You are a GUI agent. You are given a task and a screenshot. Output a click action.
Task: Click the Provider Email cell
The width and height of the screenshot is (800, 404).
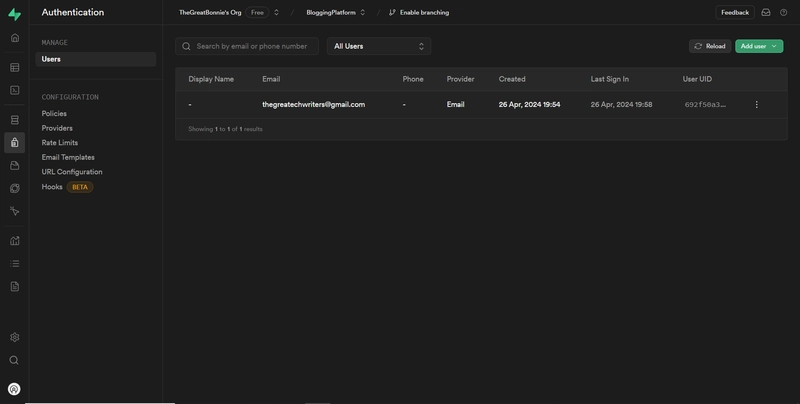point(455,105)
